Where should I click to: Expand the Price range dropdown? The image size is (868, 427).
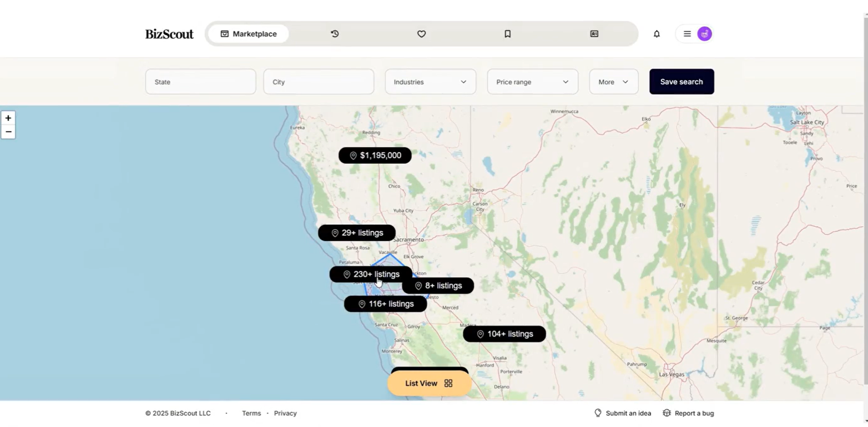coord(532,82)
